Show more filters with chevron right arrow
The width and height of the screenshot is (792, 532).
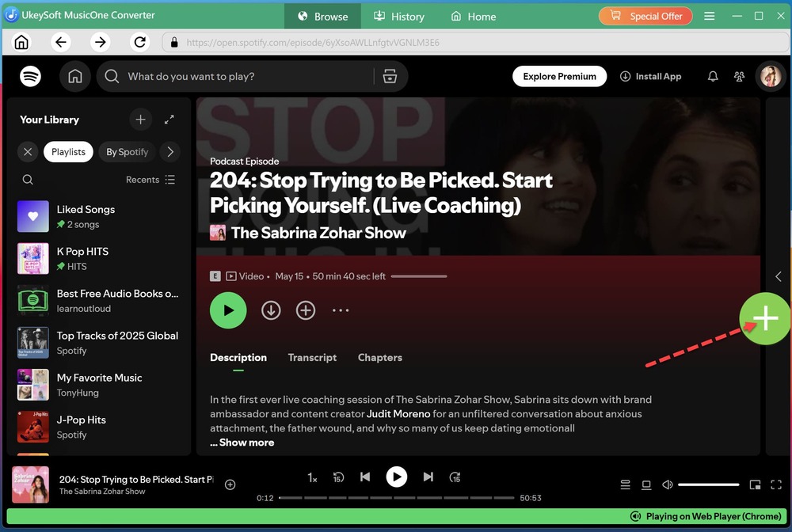(x=170, y=152)
